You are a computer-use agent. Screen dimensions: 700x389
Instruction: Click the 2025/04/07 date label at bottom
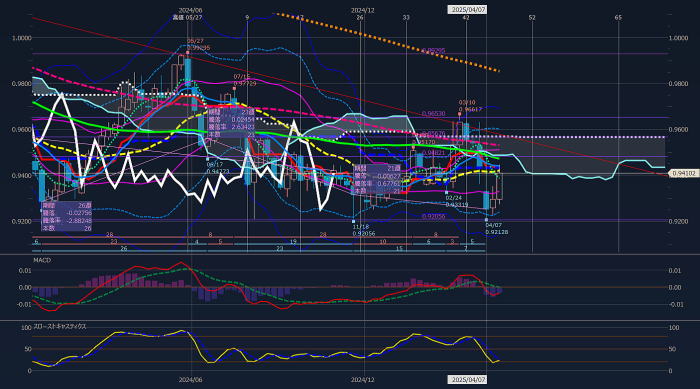pos(467,380)
